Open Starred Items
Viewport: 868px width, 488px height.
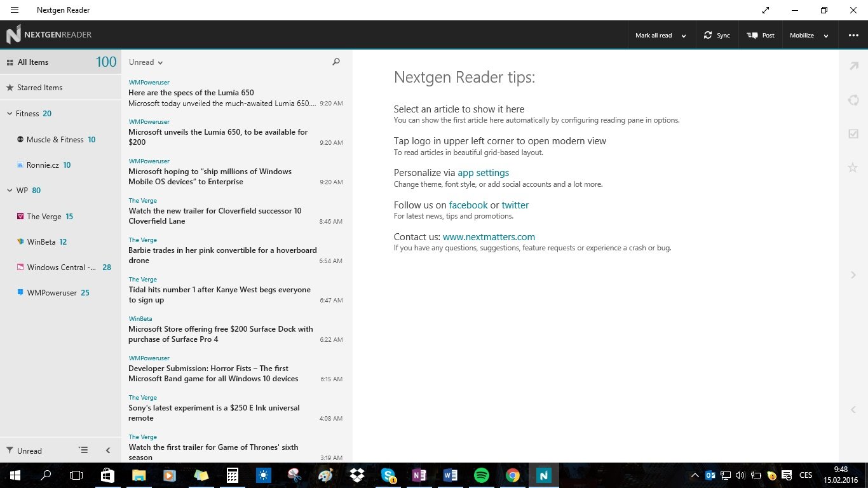tap(60, 88)
